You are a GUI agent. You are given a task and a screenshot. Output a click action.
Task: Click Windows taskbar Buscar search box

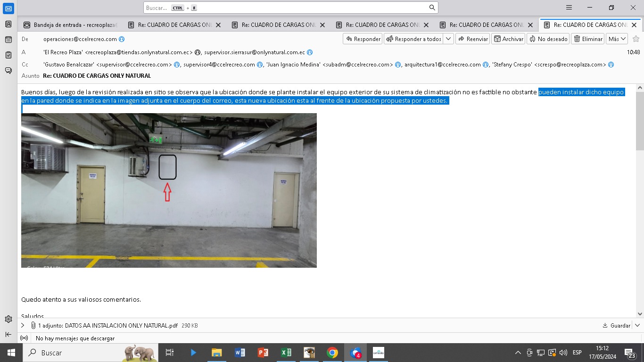pos(90,353)
